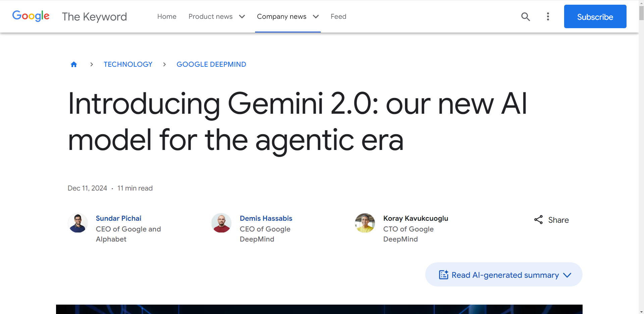The image size is (644, 314).
Task: Click 'CTO of Google DeepMind' text
Action: (408, 234)
